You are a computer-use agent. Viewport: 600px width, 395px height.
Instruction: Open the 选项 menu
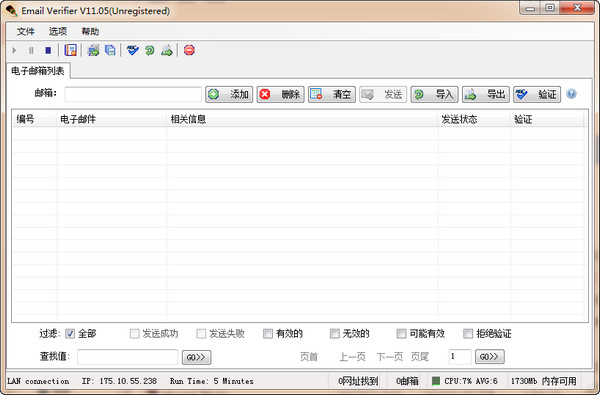pos(58,31)
